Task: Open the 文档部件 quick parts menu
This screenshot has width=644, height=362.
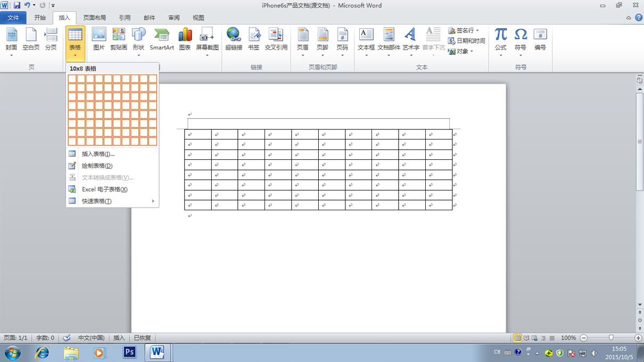Action: point(389,42)
